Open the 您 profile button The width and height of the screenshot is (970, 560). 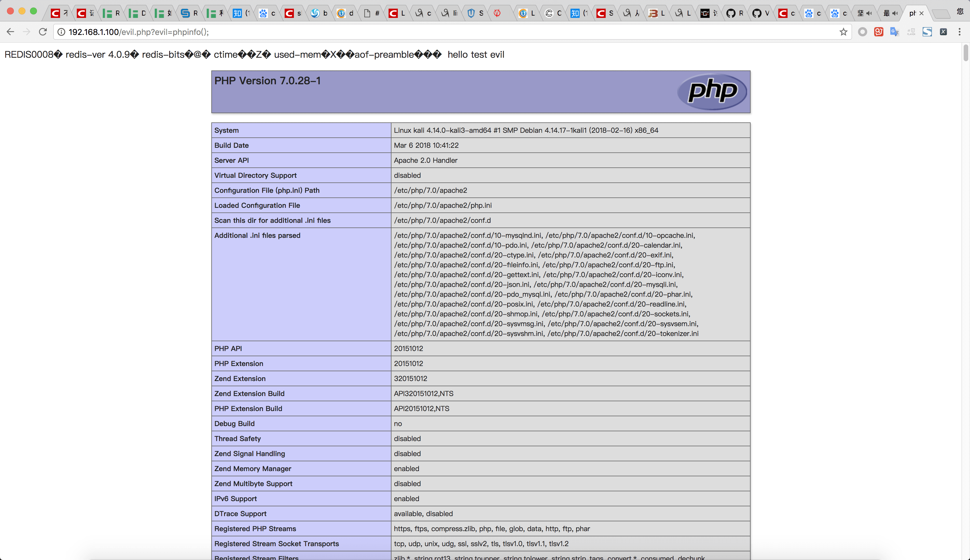point(960,11)
